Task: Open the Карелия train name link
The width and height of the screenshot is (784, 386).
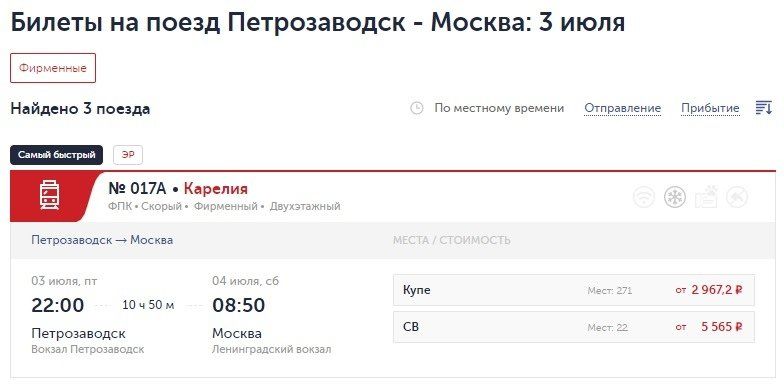Action: (x=216, y=189)
